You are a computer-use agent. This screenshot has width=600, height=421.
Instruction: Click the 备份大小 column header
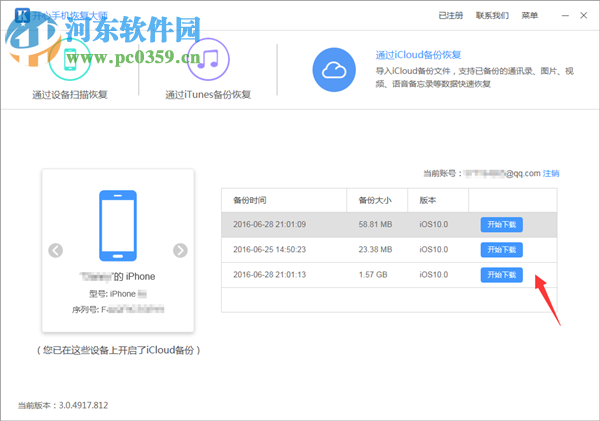click(375, 200)
